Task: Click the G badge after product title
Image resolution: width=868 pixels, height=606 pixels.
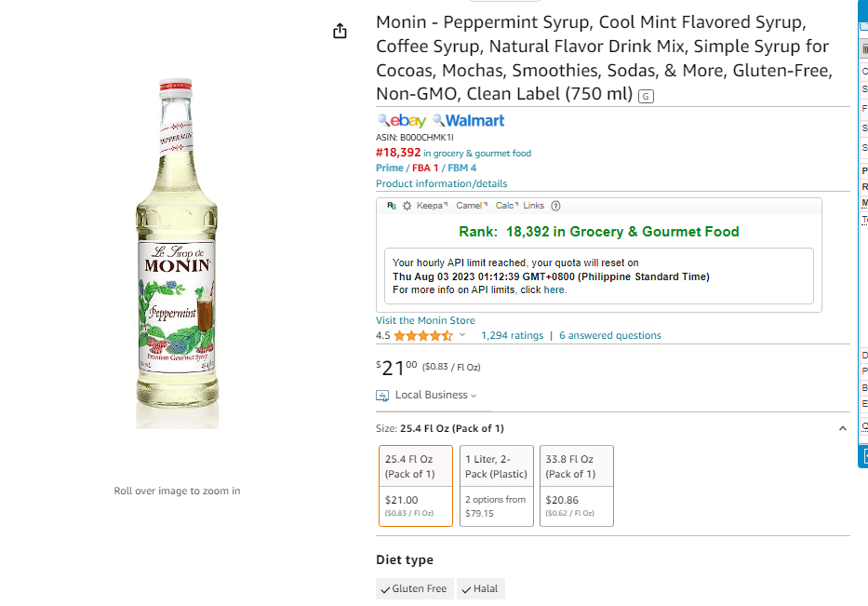Action: tap(646, 97)
